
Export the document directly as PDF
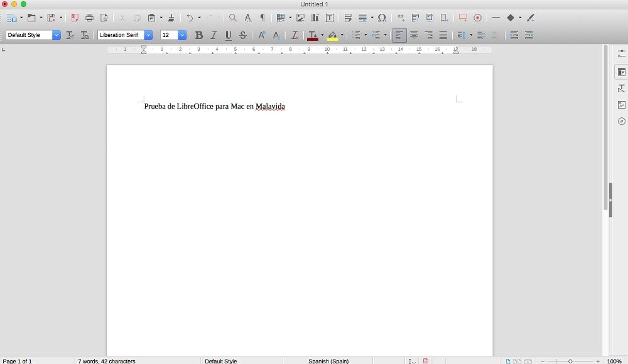point(75,18)
